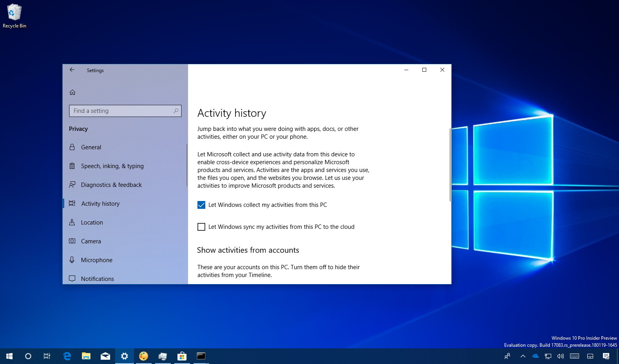The width and height of the screenshot is (619, 364).
Task: Maximize the Settings window
Action: [424, 70]
